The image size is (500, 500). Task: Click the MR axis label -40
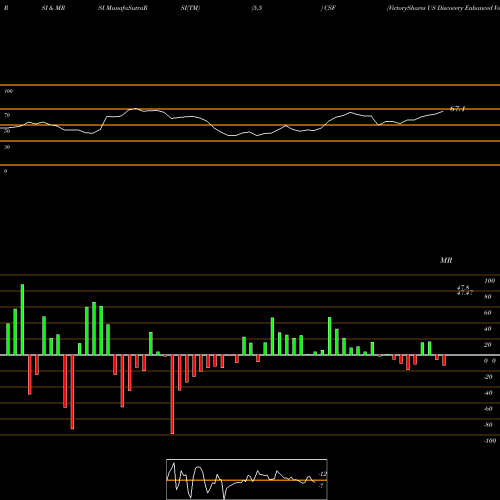pos(488,393)
